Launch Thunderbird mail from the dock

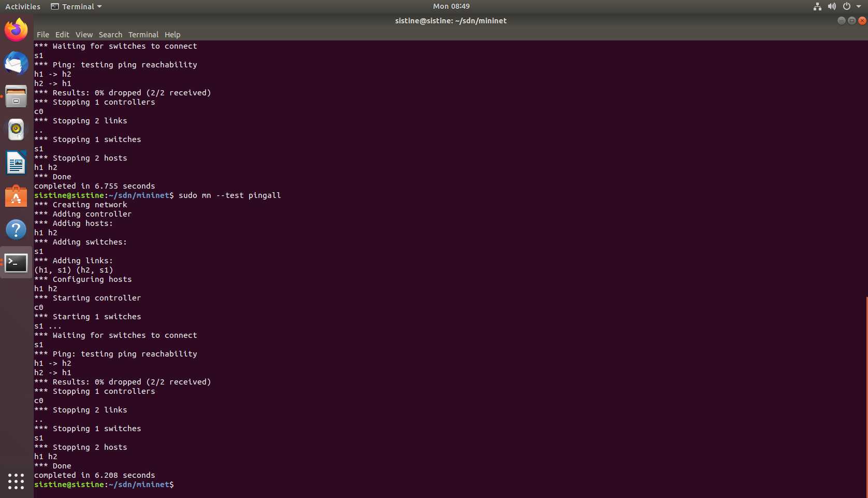click(16, 63)
